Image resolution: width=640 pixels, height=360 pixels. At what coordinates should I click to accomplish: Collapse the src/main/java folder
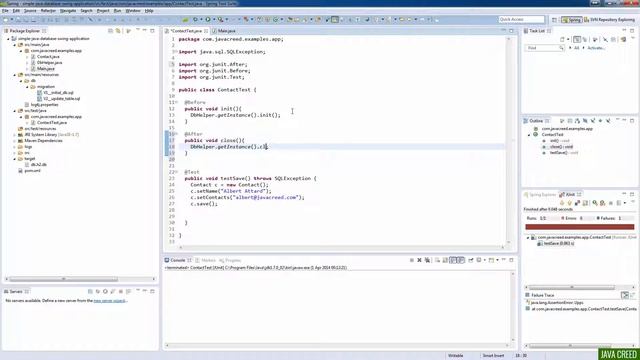pos(15,44)
